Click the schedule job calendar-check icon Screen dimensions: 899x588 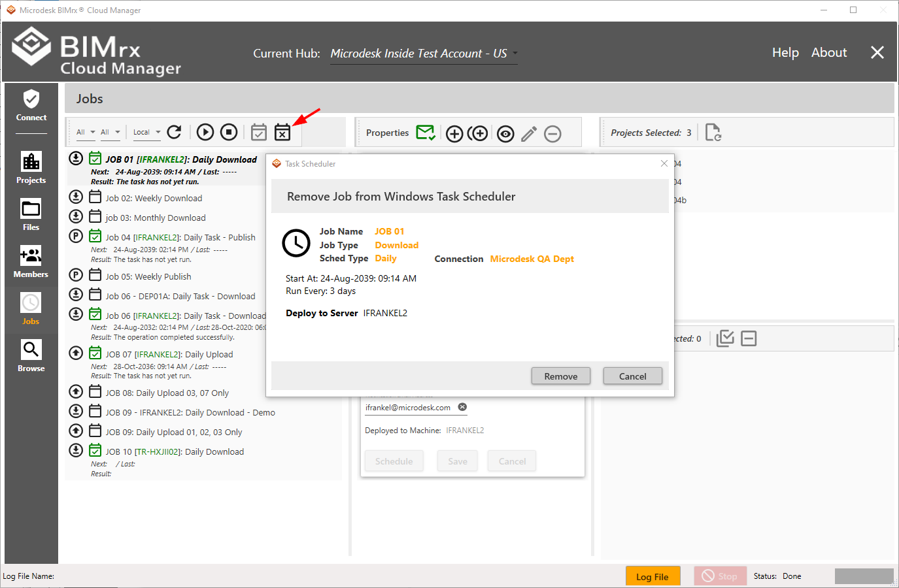(259, 132)
